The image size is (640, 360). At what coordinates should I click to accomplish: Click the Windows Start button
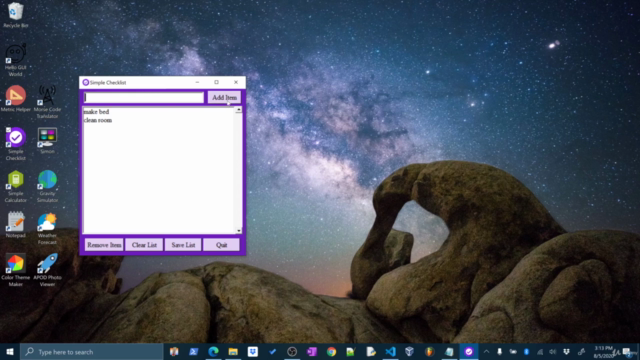click(10, 352)
